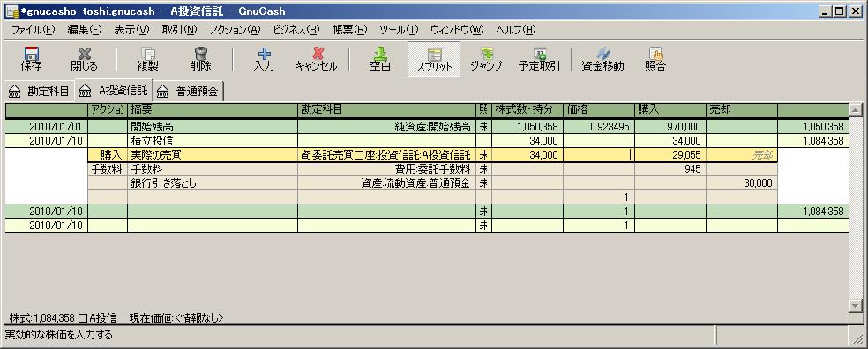Click the Close (閉じる) toolbar icon
This screenshot has width=868, height=349.
[x=84, y=59]
